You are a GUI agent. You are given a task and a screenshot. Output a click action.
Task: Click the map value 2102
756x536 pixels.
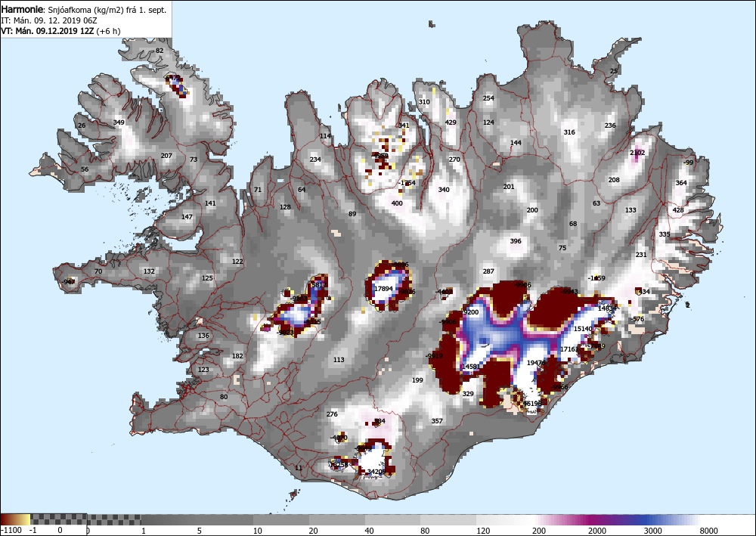(x=637, y=153)
